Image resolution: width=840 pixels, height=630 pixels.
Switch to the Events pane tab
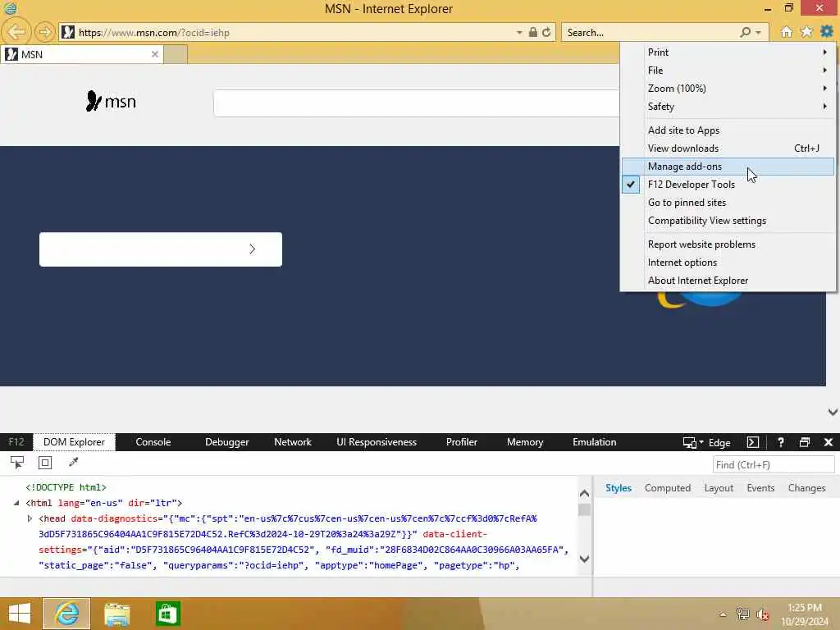point(760,488)
